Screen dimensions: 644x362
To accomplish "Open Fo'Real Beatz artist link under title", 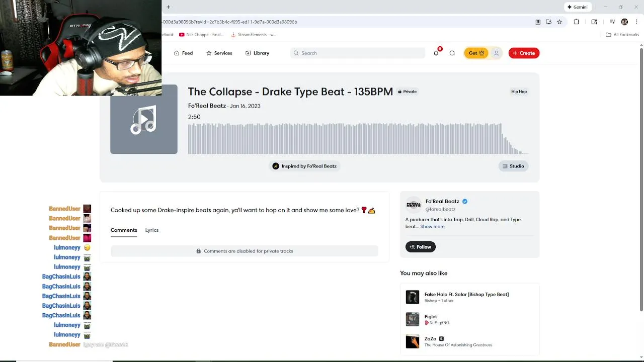I will (207, 106).
